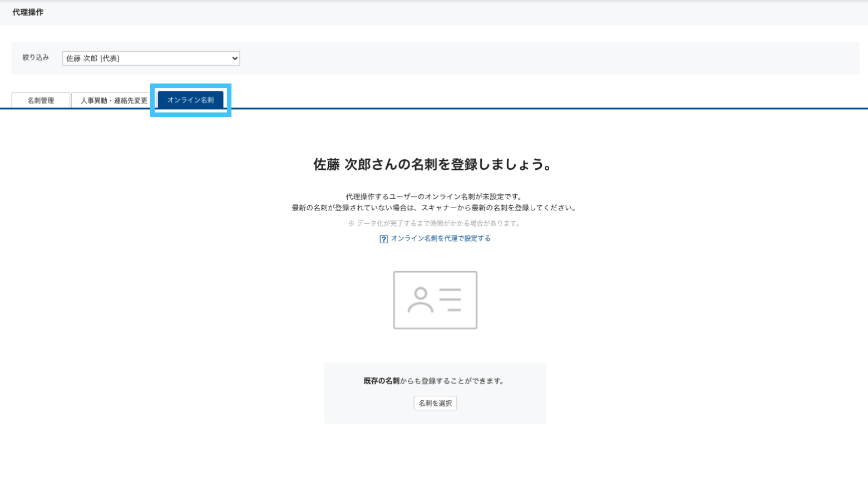This screenshot has height=491, width=868.
Task: Open the 絞り込み user dropdown
Action: [151, 58]
